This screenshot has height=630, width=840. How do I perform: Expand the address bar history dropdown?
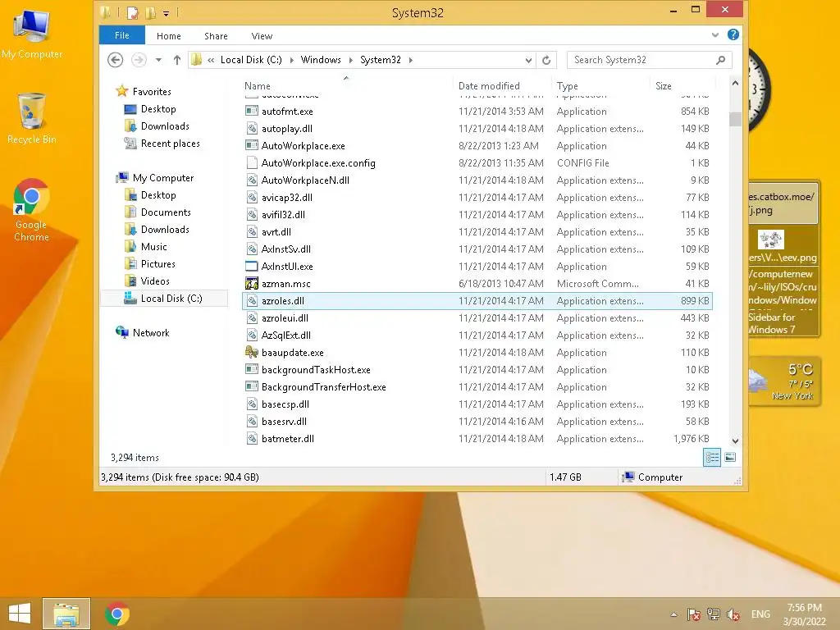pyautogui.click(x=528, y=60)
